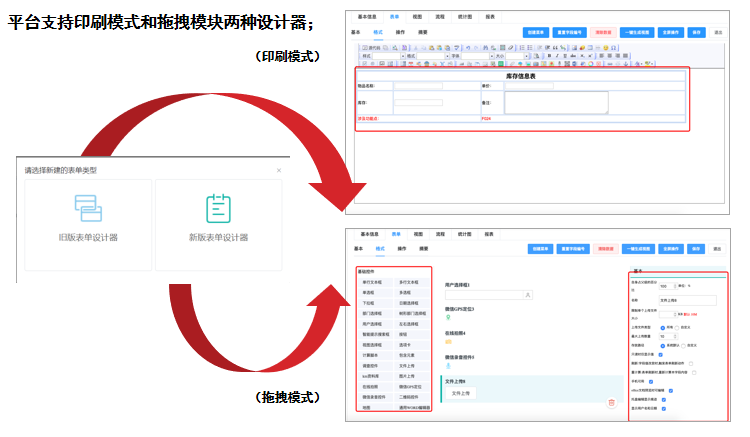Switch to 视图 tab in top panel
750x437 pixels.
tap(418, 18)
